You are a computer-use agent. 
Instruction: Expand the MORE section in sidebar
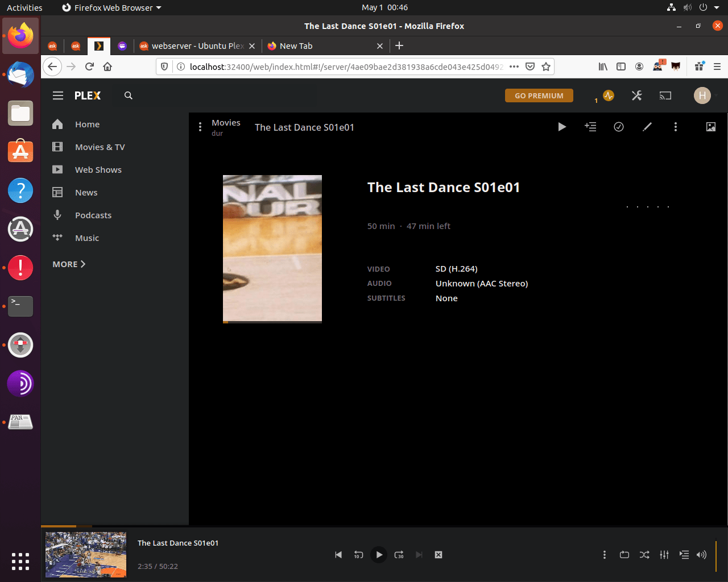point(69,264)
